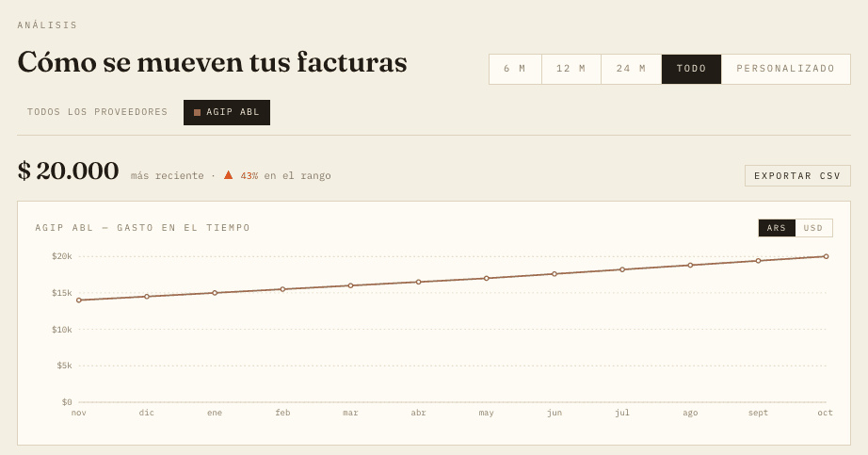Click the ago data point on chart
868x455 pixels.
click(690, 265)
